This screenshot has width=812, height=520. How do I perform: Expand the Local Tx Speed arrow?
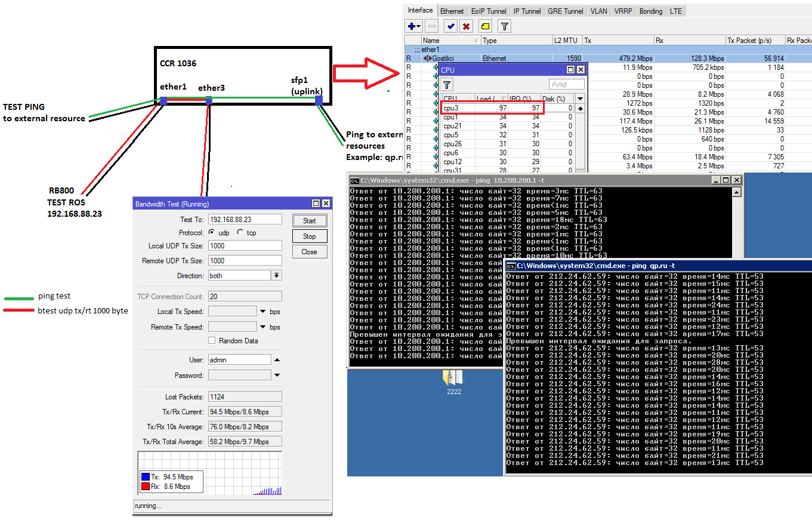[263, 312]
